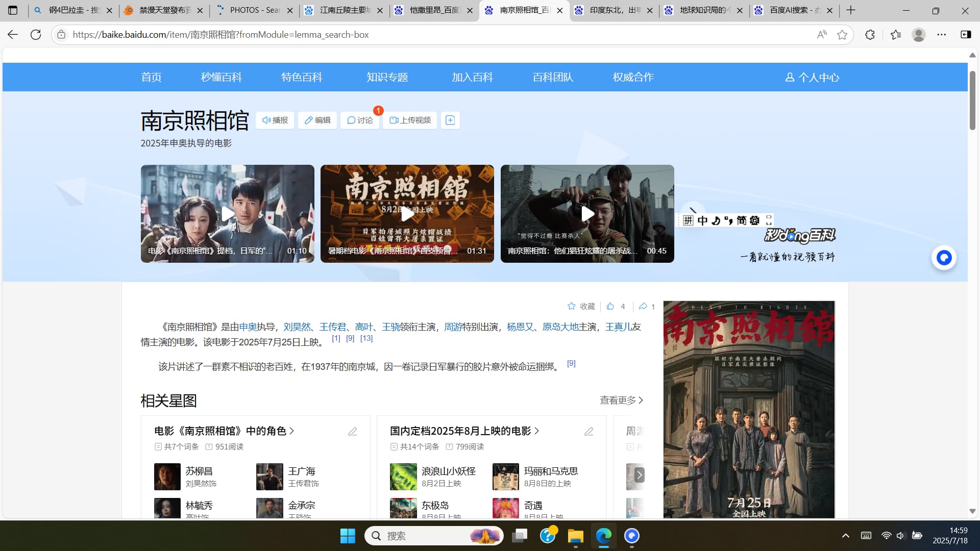980x551 pixels.
Task: Open File Explorer from taskbar
Action: (x=575, y=536)
